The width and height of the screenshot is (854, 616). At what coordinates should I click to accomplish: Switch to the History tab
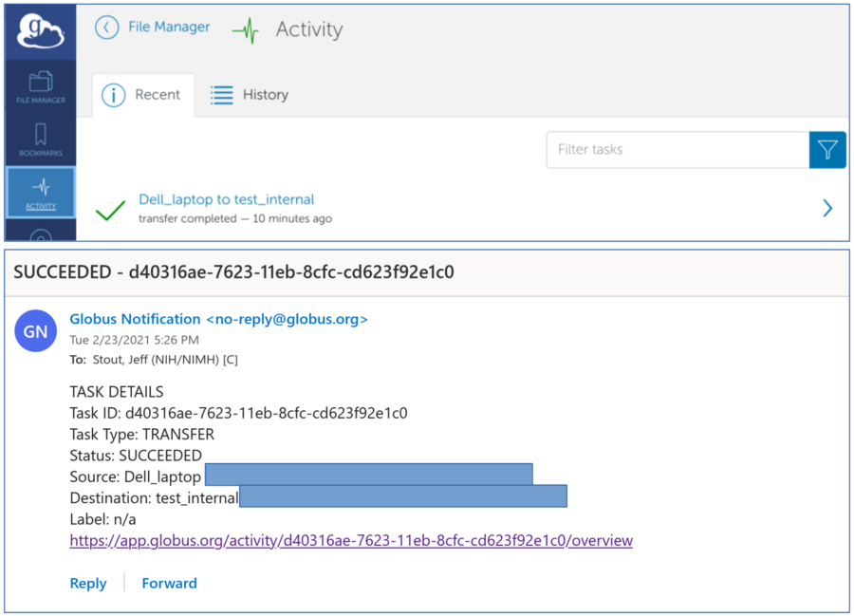click(x=250, y=95)
